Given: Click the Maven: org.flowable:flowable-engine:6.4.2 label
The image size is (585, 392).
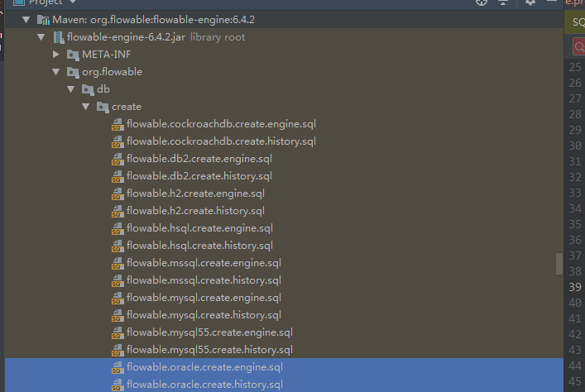Looking at the screenshot, I should click(x=153, y=20).
